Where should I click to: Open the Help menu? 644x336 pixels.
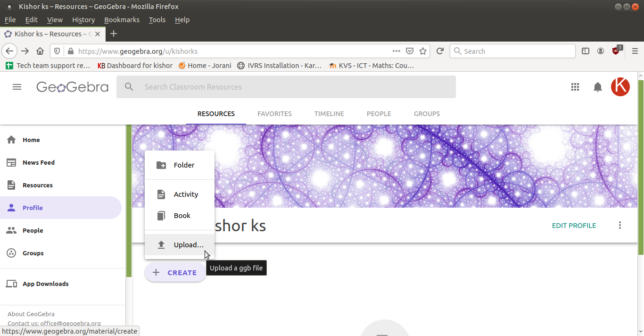182,19
